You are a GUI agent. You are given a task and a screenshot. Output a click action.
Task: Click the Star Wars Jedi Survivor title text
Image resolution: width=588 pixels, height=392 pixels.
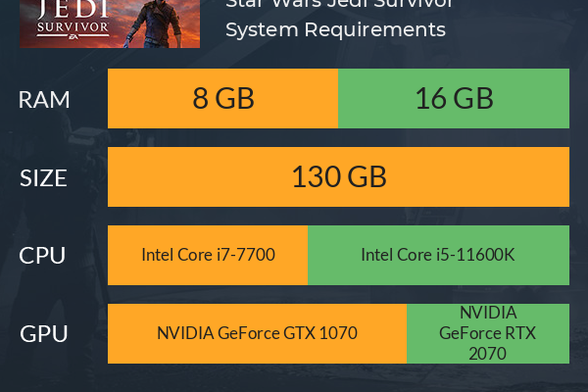pyautogui.click(x=339, y=4)
